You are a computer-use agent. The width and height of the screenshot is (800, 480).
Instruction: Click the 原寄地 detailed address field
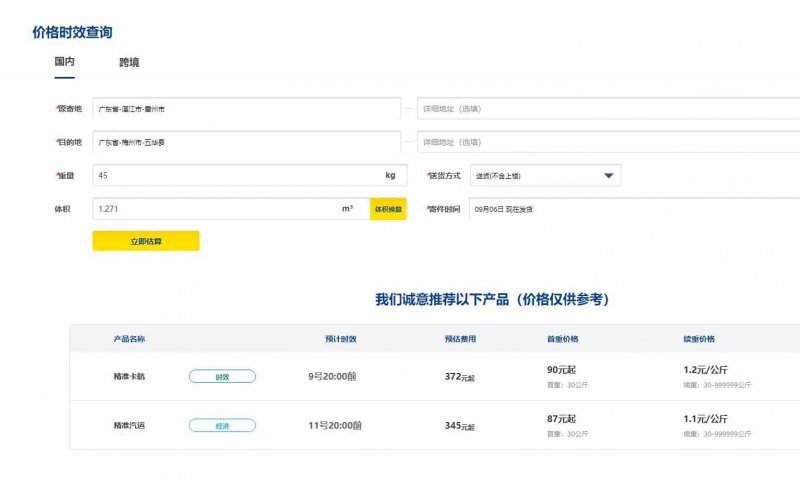point(608,109)
